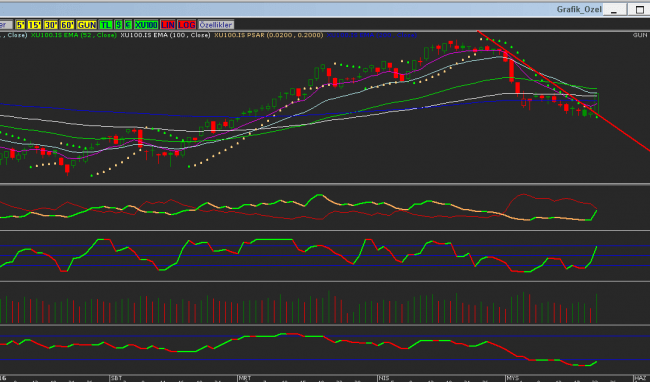The image size is (650, 382).
Task: Click the Grafik_Ozel window title
Action: 579,10
